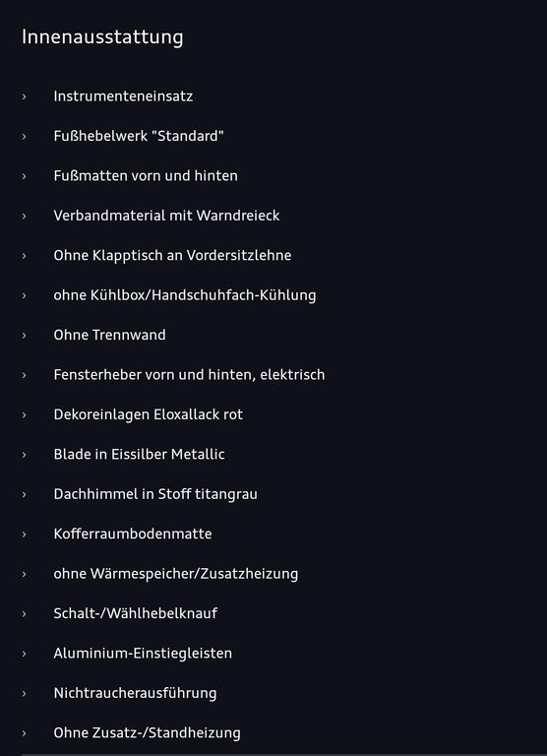Viewport: 547px width, 756px height.
Task: Click chevron beside Fußhebelwerk "Standard"
Action: coord(24,137)
